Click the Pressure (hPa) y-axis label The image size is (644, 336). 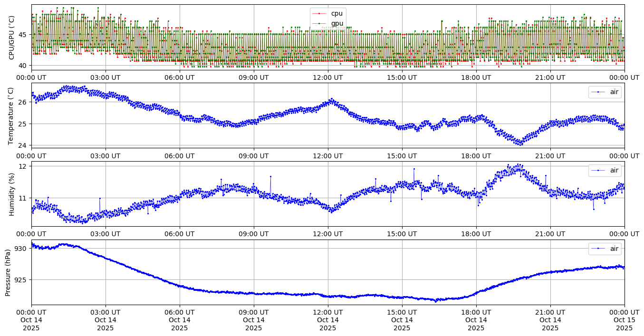click(x=9, y=272)
